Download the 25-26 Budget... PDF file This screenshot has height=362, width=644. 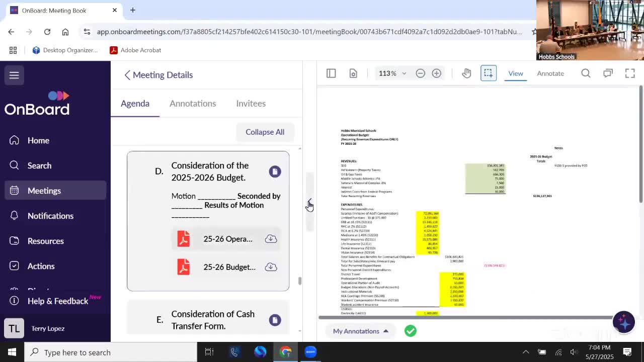(x=271, y=267)
